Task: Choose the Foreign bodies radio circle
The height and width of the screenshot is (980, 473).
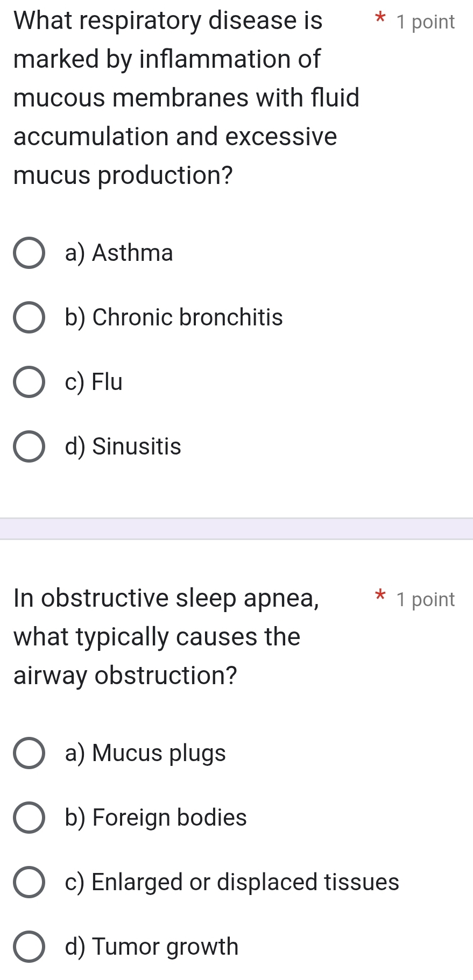Action: (29, 818)
